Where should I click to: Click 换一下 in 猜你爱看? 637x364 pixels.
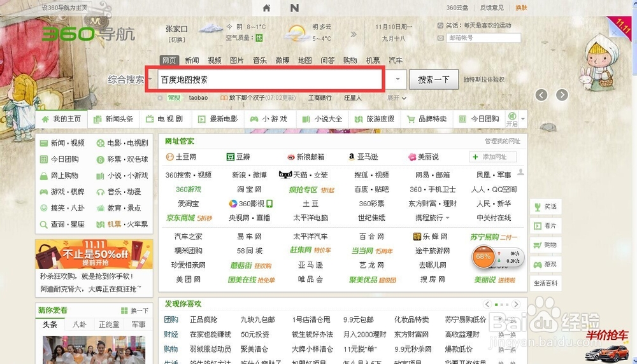[x=135, y=311]
